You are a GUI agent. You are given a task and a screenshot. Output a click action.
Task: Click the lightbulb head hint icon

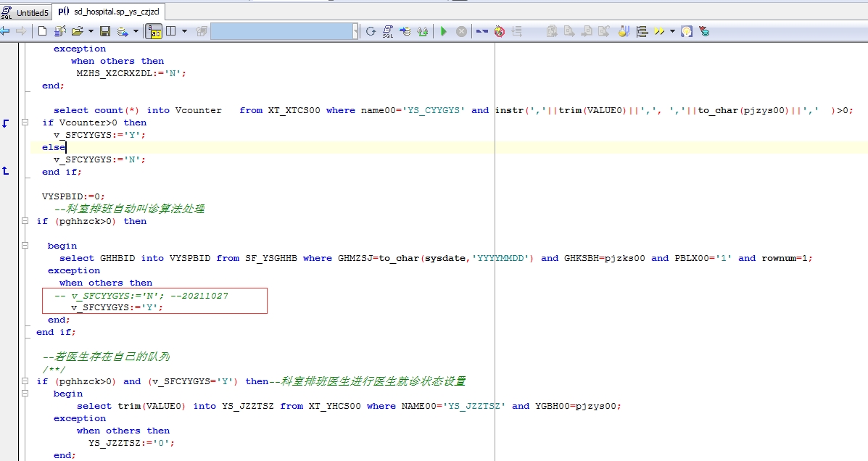(x=687, y=32)
